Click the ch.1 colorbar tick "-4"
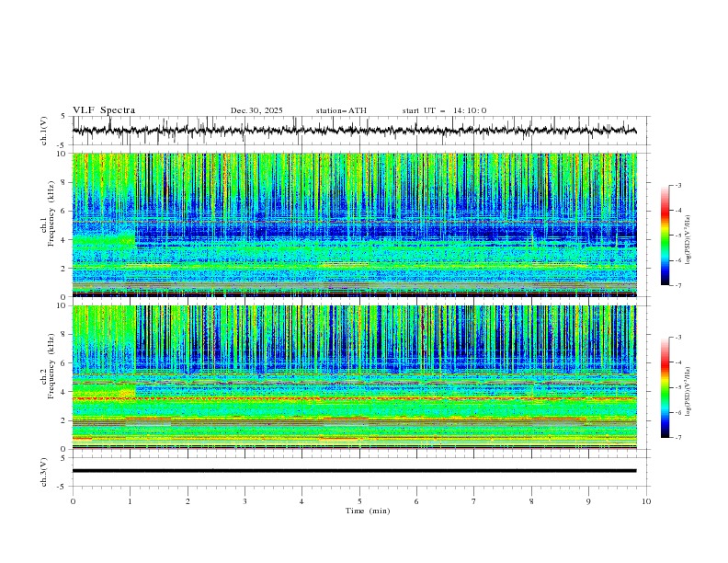The width and height of the screenshot is (728, 563). (678, 211)
